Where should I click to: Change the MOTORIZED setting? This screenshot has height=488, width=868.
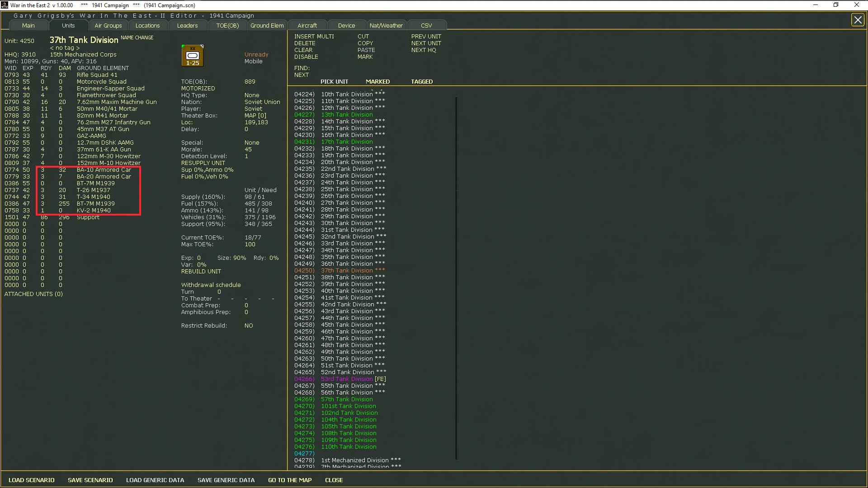[x=198, y=89]
